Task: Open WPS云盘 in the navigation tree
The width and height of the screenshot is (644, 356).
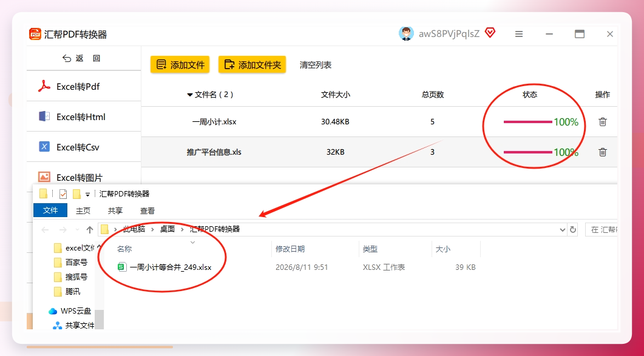Action: pos(70,311)
